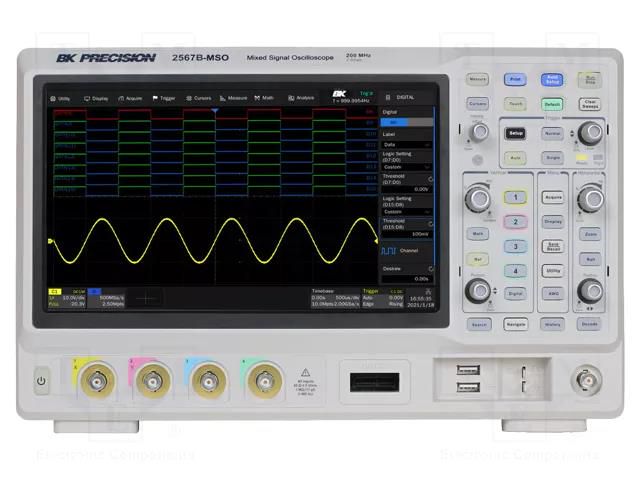Viewport: 640px width, 480px height.
Task: Select the Threshold (D15:D8) value field
Action: (x=407, y=234)
